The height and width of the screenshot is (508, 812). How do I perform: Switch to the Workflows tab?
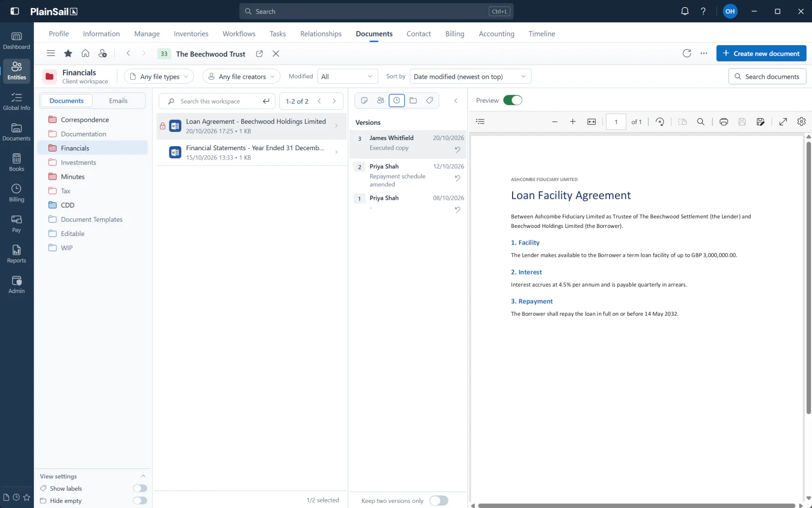coord(239,34)
